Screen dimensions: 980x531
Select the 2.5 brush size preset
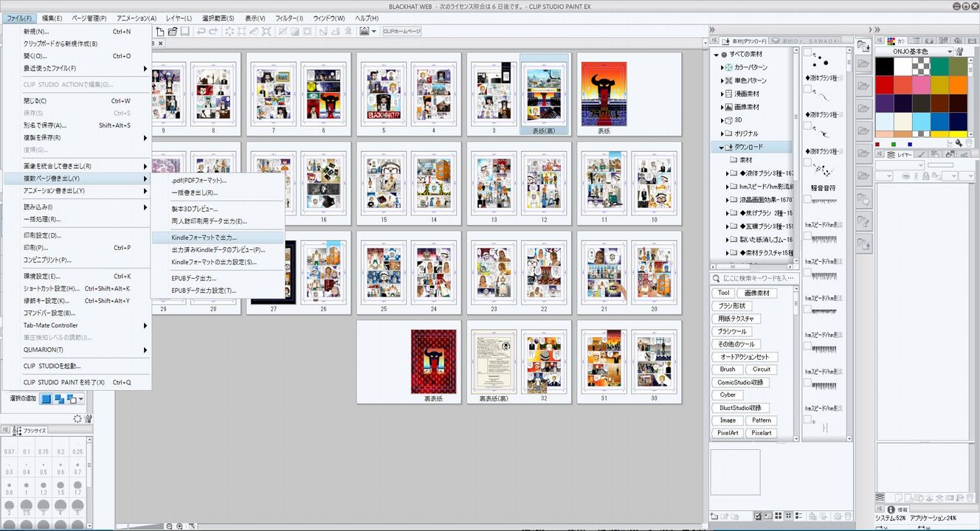click(x=28, y=507)
